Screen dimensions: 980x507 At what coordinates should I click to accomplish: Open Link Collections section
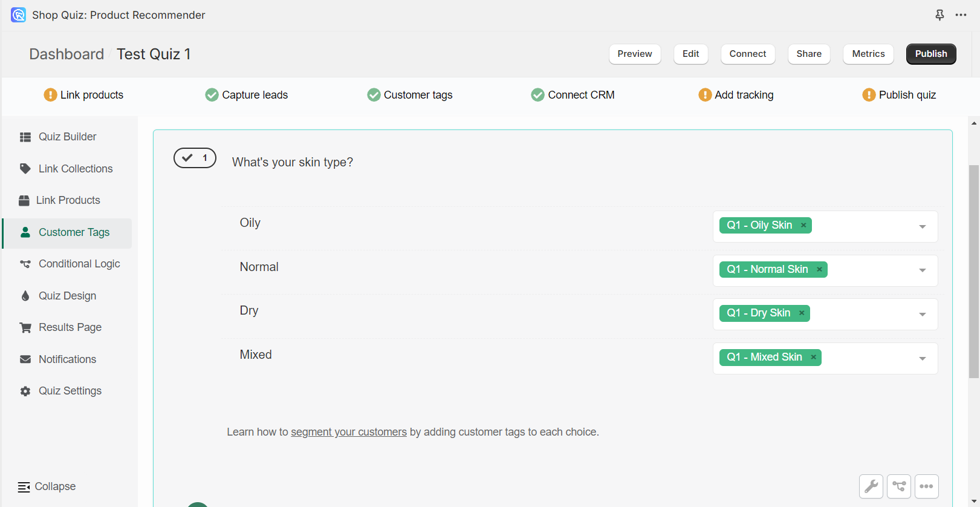[76, 169]
